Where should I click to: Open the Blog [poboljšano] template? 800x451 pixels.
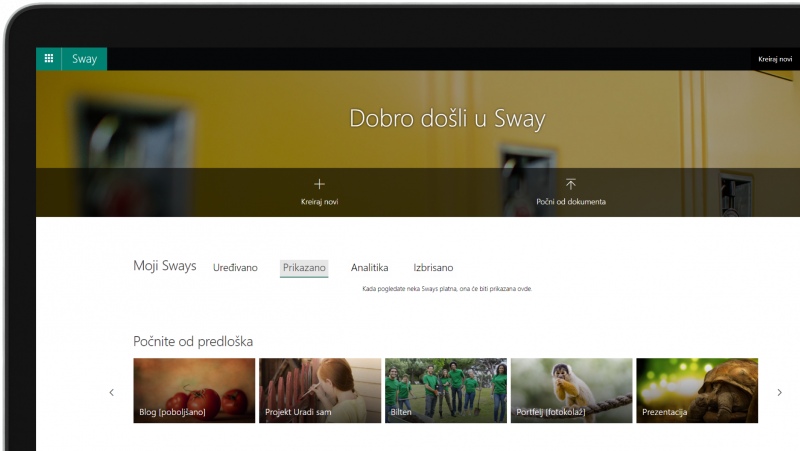(194, 390)
